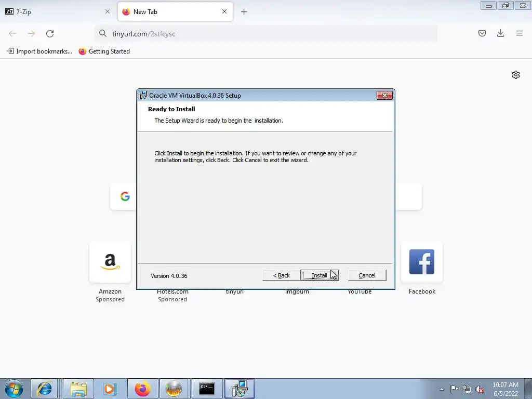The image size is (532, 399).
Task: Open new tab personalize gear settings
Action: (516, 75)
